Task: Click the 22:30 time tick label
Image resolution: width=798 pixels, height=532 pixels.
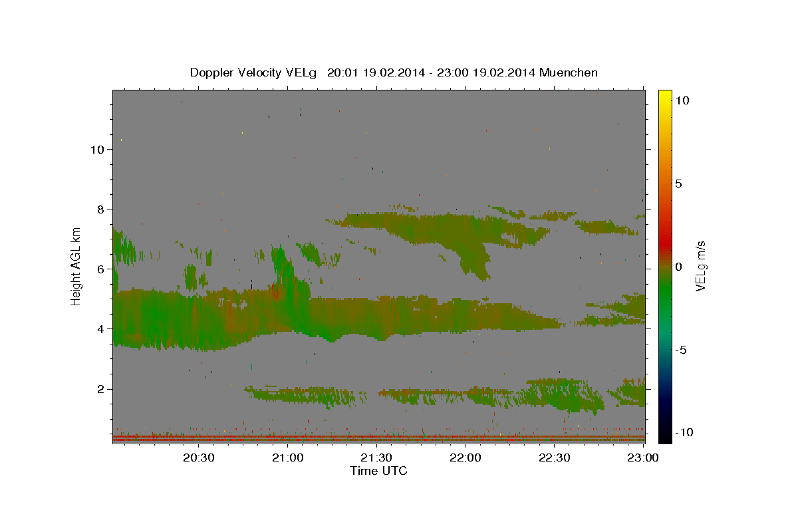Action: 554,458
